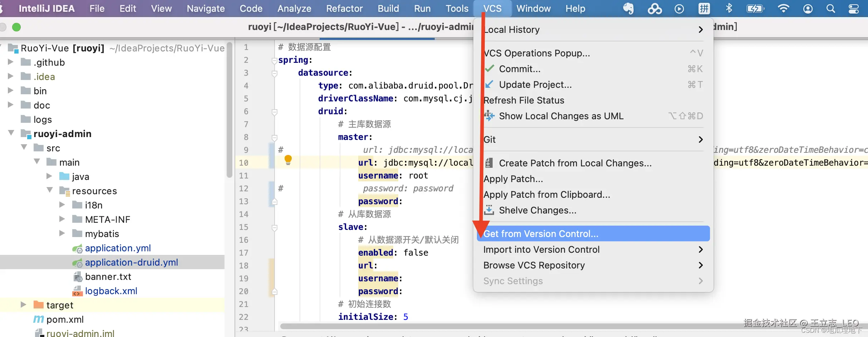Open Import into Version Control submenu
Viewport: 868px width, 337px height.
point(593,250)
